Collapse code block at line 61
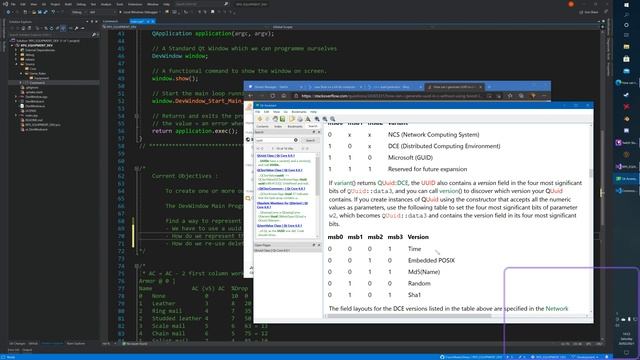Viewport: 640px width, 360px height. click(136, 168)
